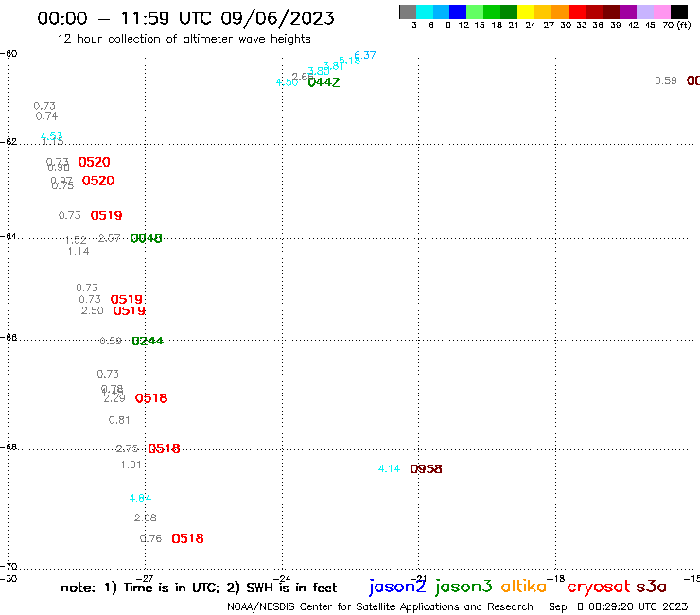Click the black swatch ending the scale
This screenshot has width=700, height=615.
678,11
